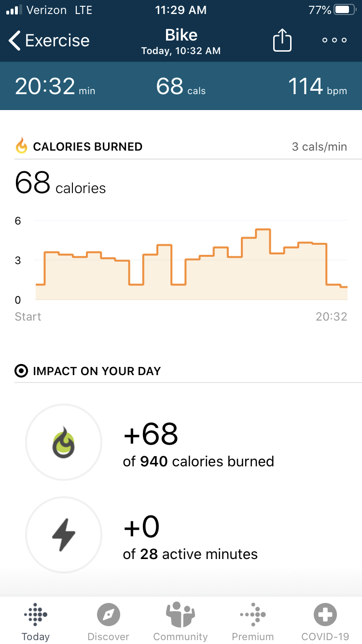Tap the share icon in header
Screen dimensions: 362x644
click(x=282, y=41)
